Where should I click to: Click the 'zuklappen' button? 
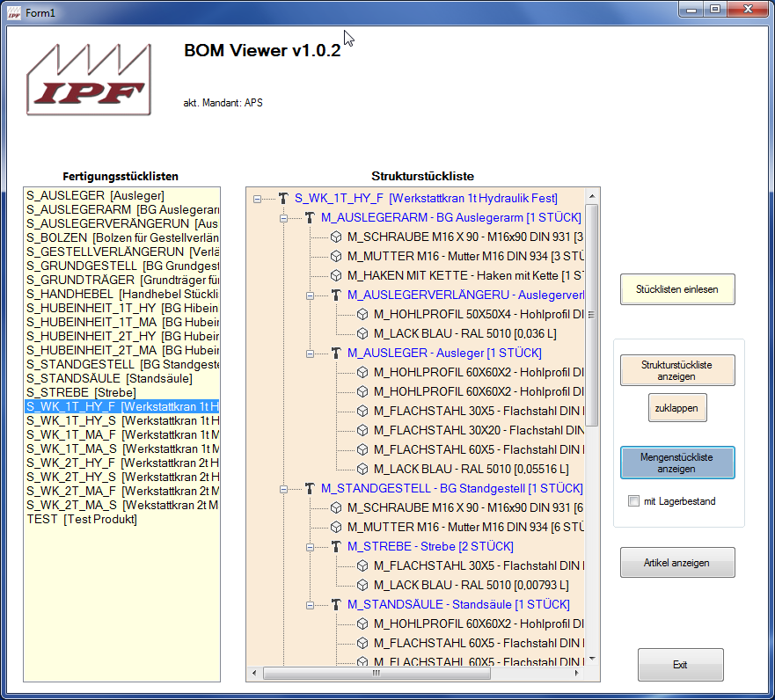point(676,407)
